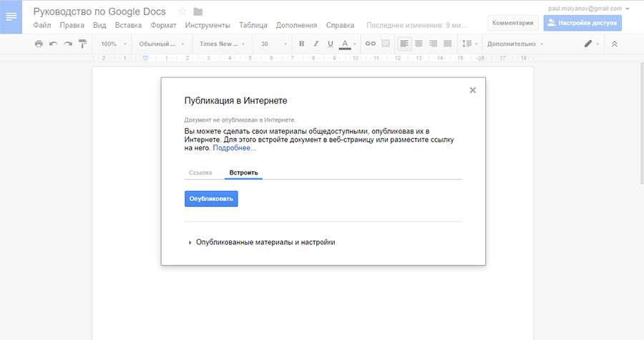Open the Вид menu
This screenshot has width=644, height=340.
tap(99, 25)
